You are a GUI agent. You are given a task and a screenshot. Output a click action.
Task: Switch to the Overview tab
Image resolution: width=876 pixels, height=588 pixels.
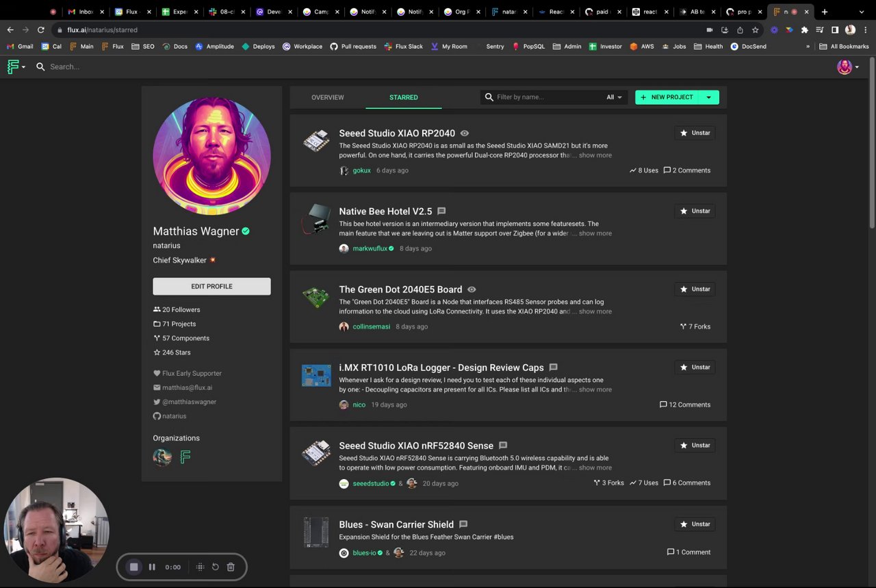click(x=328, y=97)
